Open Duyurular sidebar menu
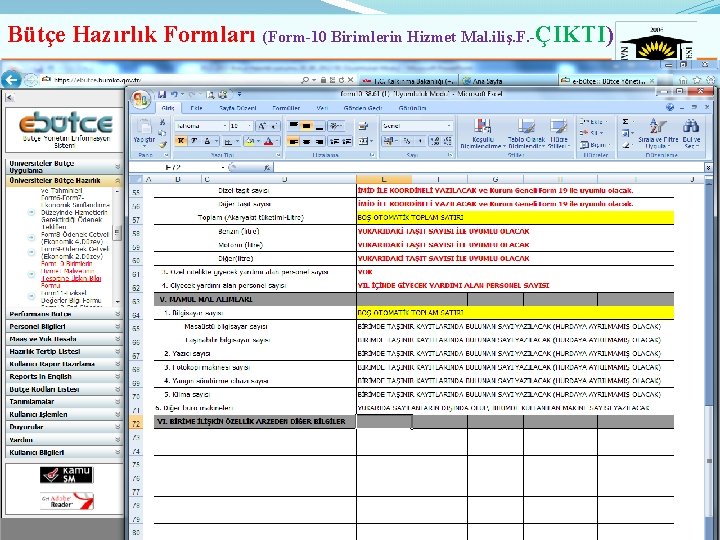 pos(64,427)
